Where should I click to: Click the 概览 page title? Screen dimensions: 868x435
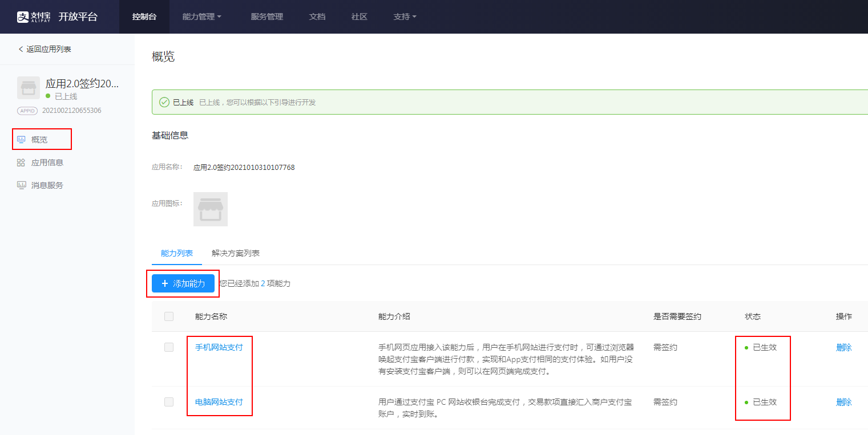tap(163, 56)
